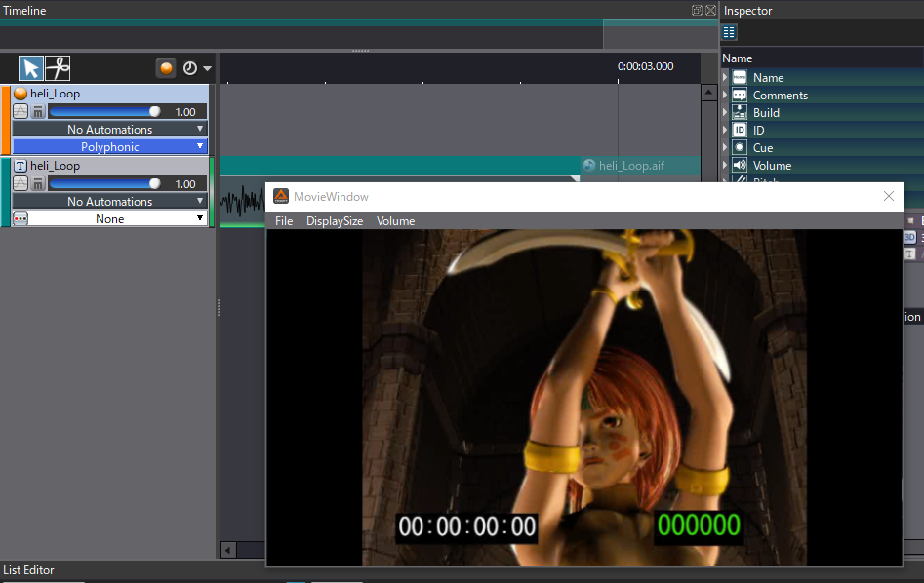This screenshot has height=583, width=924.
Task: Adjust the volume slider of heli_Loop cue
Action: [x=105, y=111]
